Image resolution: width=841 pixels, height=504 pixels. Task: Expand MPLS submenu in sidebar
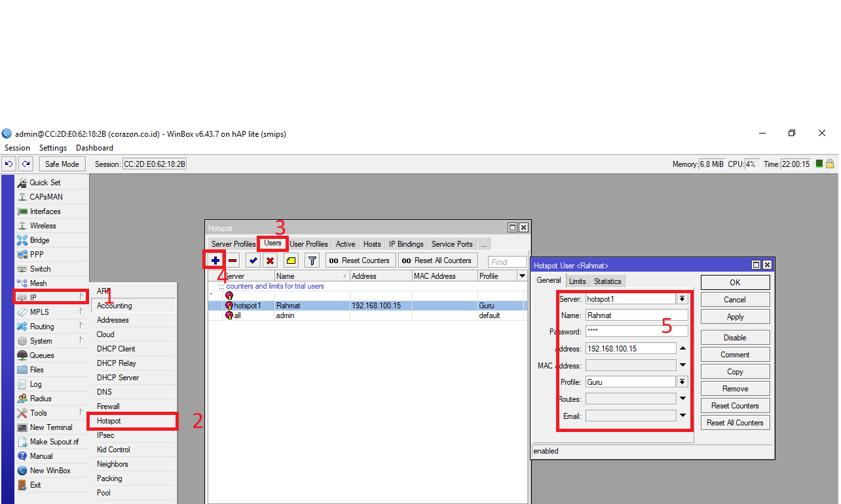[x=82, y=312]
